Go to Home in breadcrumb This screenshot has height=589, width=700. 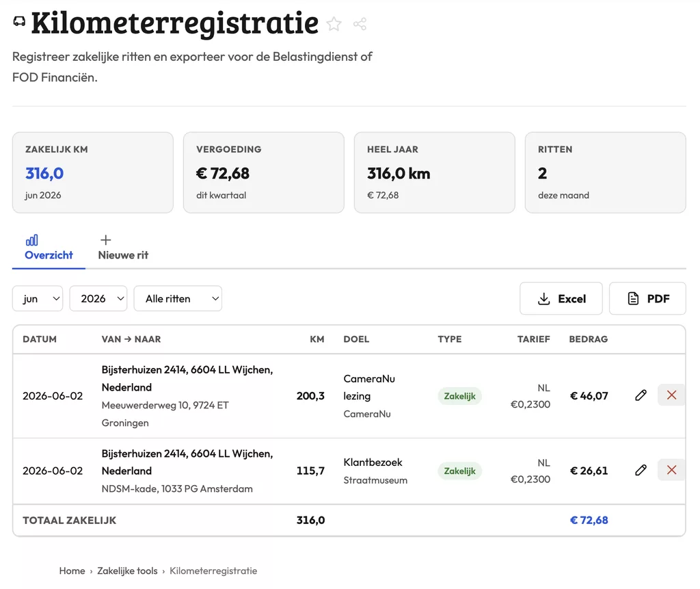[x=72, y=571]
